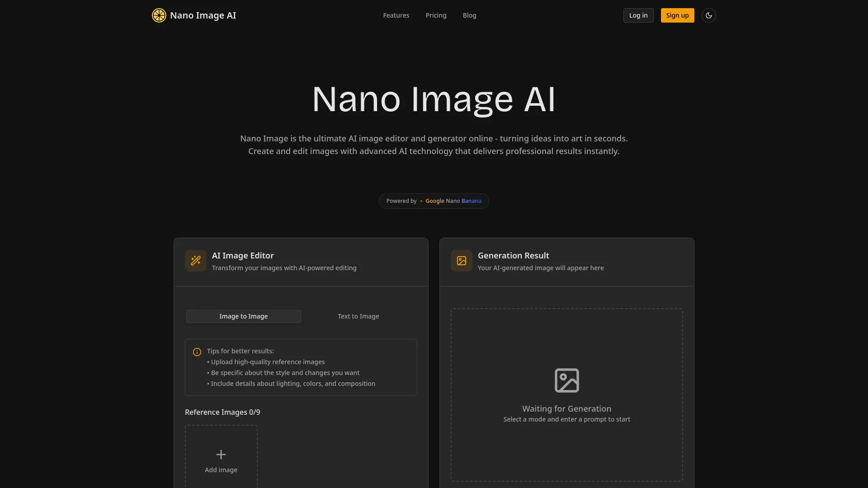Follow the Google Nano Banana link
This screenshot has width=868, height=488.
(453, 201)
